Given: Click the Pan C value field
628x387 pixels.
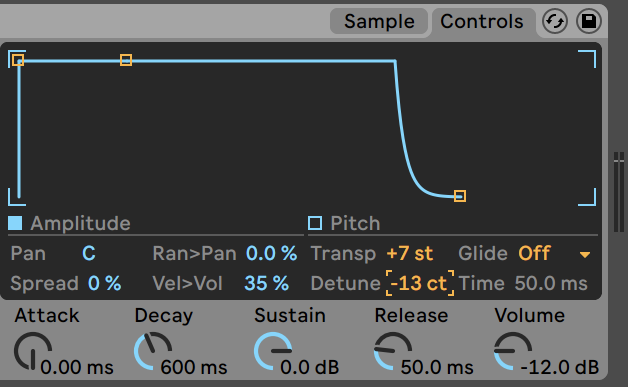Looking at the screenshot, I should [89, 253].
